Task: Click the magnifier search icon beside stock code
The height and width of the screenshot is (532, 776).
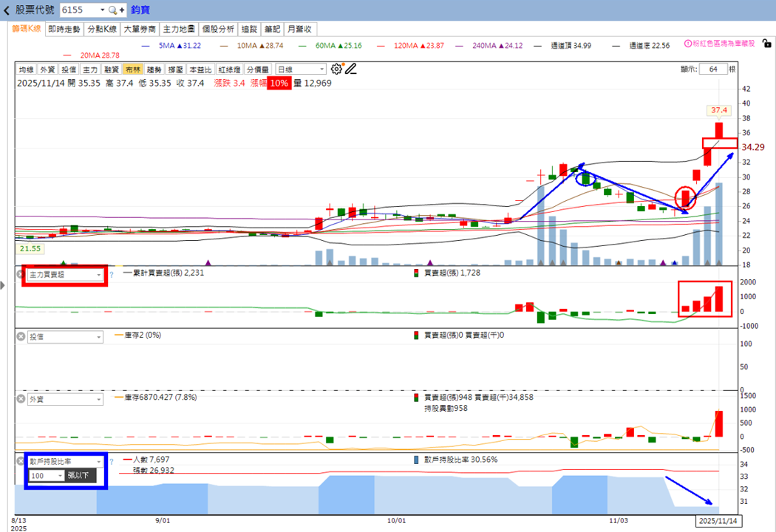Action: click(112, 10)
